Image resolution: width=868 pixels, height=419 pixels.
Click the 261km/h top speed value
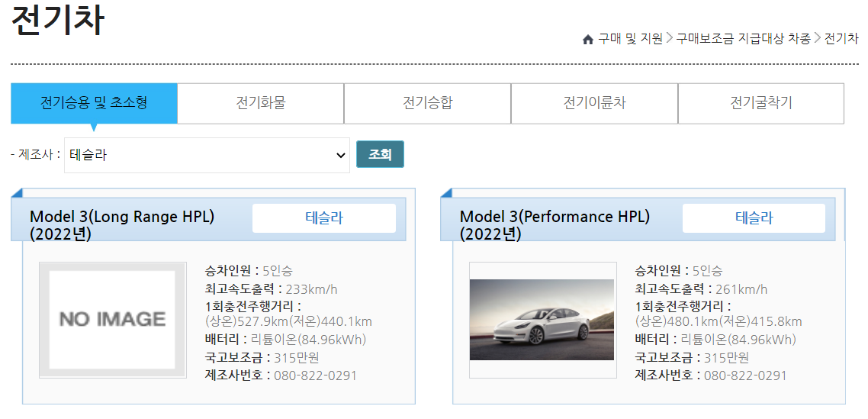(x=742, y=288)
